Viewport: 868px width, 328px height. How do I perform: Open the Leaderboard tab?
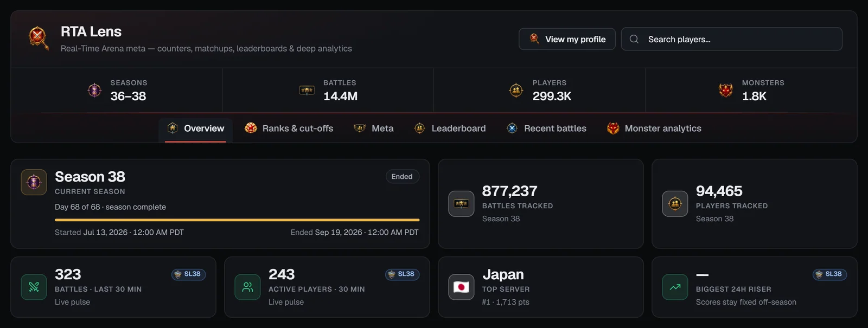(450, 128)
